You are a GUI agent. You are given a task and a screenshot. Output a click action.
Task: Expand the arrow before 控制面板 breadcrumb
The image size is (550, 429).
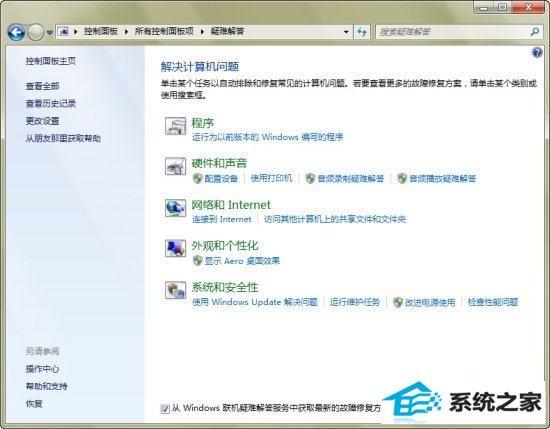coord(75,32)
